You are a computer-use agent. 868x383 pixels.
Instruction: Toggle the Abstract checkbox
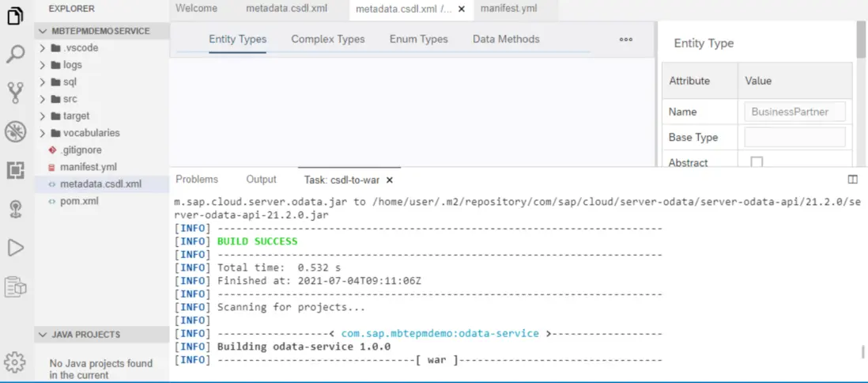[757, 162]
